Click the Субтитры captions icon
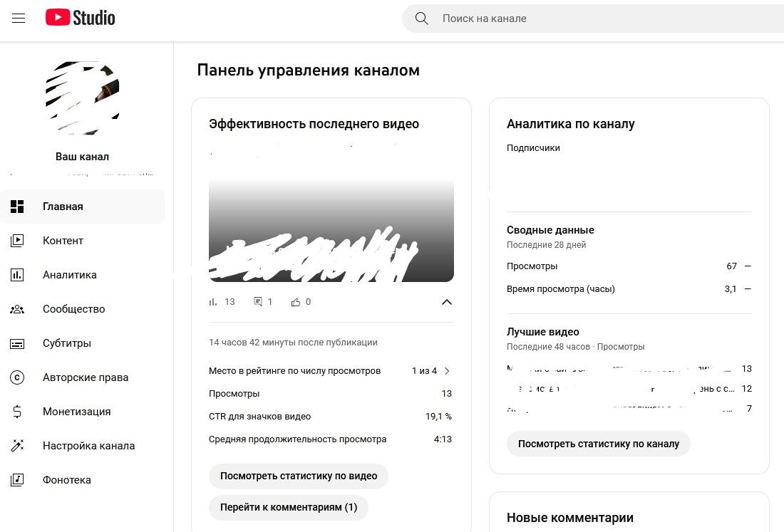 17,344
